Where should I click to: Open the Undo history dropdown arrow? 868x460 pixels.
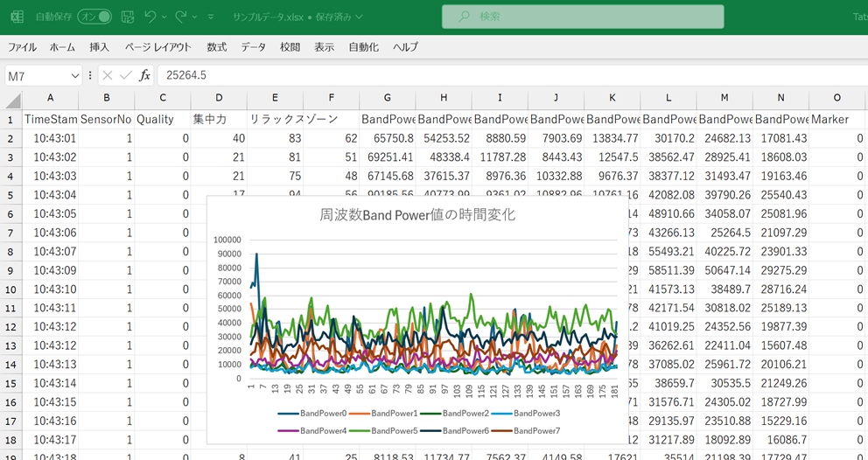coord(164,17)
